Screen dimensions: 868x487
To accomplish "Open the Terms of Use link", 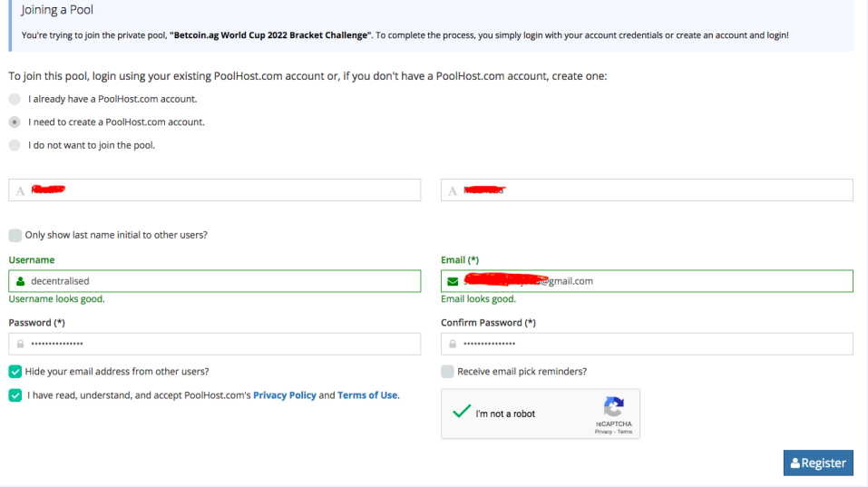I will tap(367, 395).
